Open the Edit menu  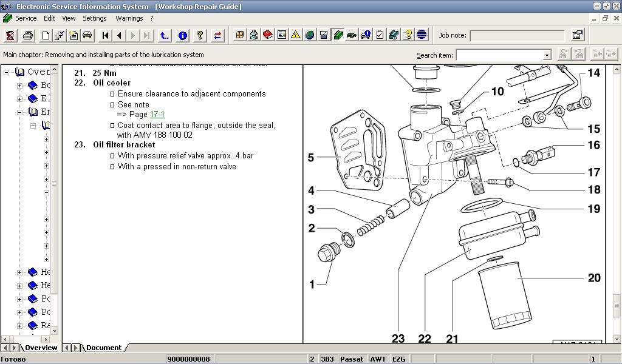[x=49, y=18]
